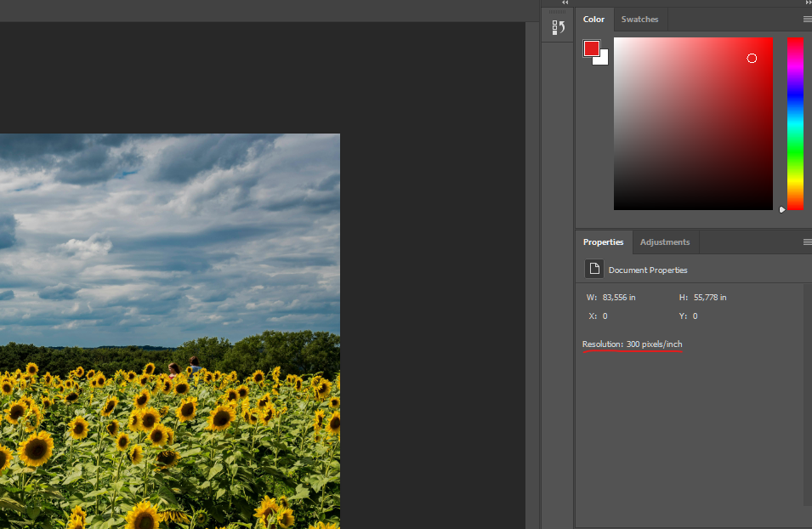Click the Properties panel vertical scrollbar
The height and width of the screenshot is (529, 812).
(808, 395)
